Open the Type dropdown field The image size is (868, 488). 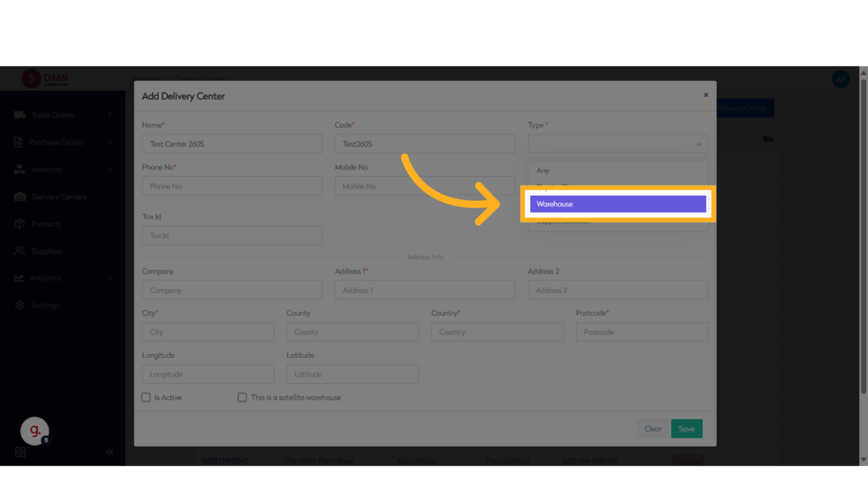(617, 144)
